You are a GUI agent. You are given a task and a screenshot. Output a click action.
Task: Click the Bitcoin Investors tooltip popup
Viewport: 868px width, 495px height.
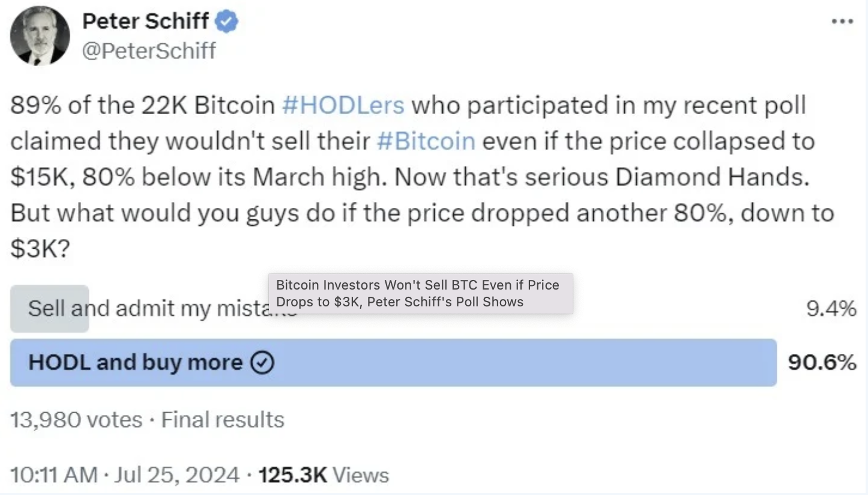coord(420,293)
